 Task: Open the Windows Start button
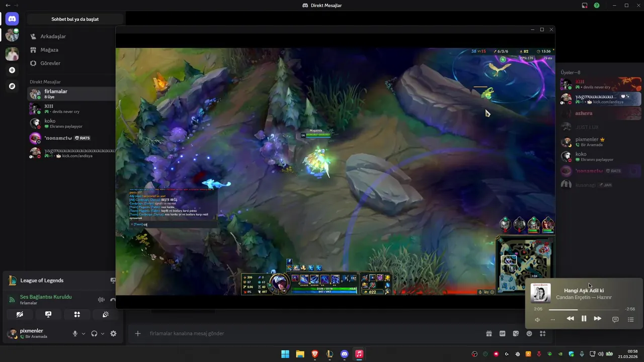click(285, 354)
